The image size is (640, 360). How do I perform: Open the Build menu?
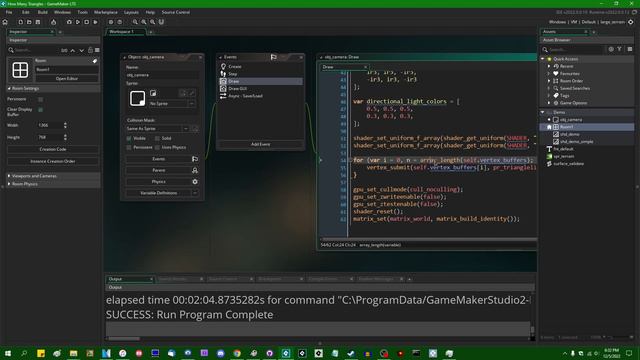[42, 12]
